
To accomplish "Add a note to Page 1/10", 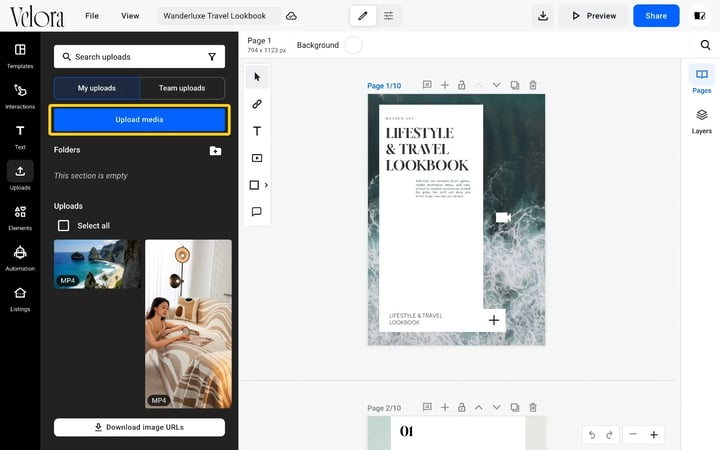I will pos(427,85).
